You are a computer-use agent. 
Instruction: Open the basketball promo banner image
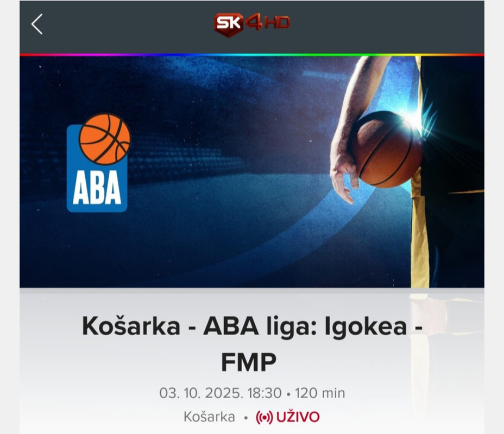click(252, 172)
